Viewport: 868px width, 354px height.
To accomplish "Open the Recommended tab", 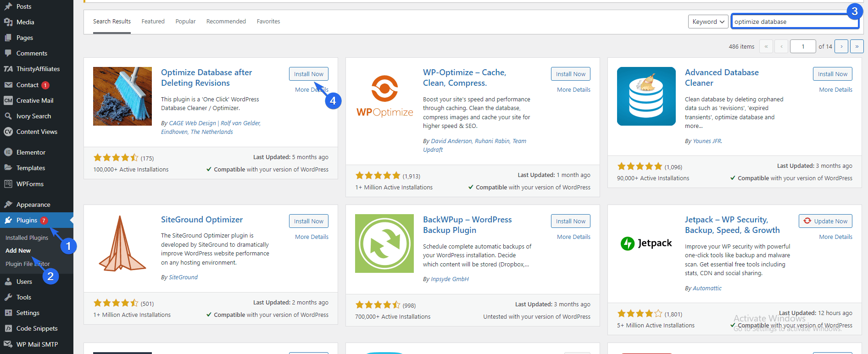I will tap(226, 22).
